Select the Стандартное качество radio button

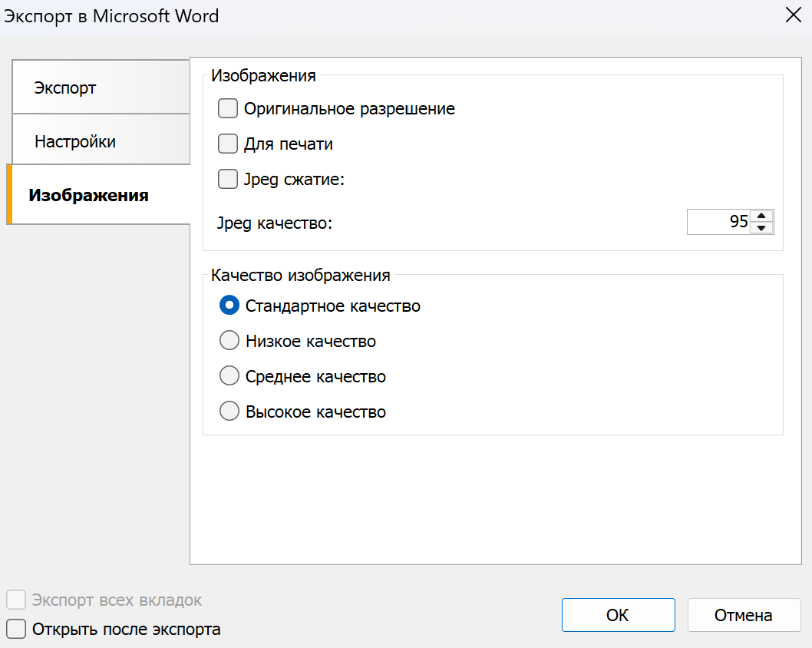[x=229, y=306]
